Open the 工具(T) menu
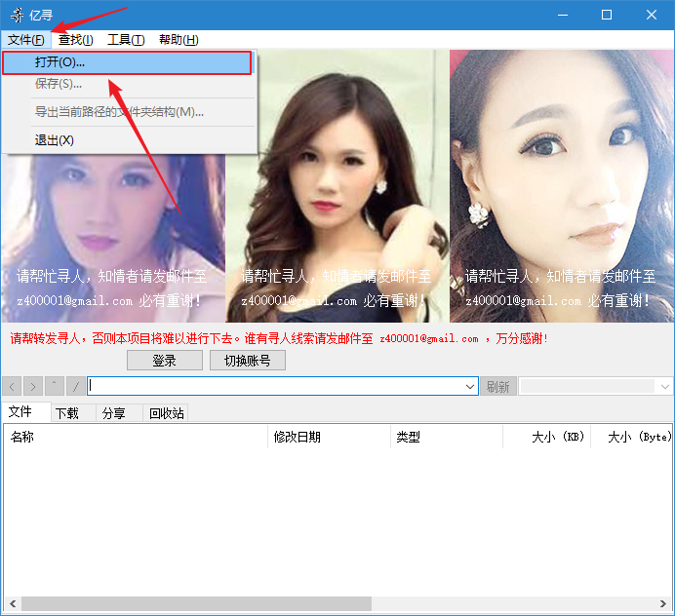The width and height of the screenshot is (675, 616). click(126, 40)
